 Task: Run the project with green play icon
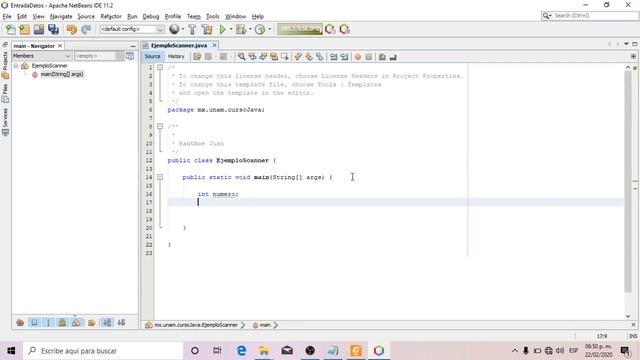tap(222, 29)
